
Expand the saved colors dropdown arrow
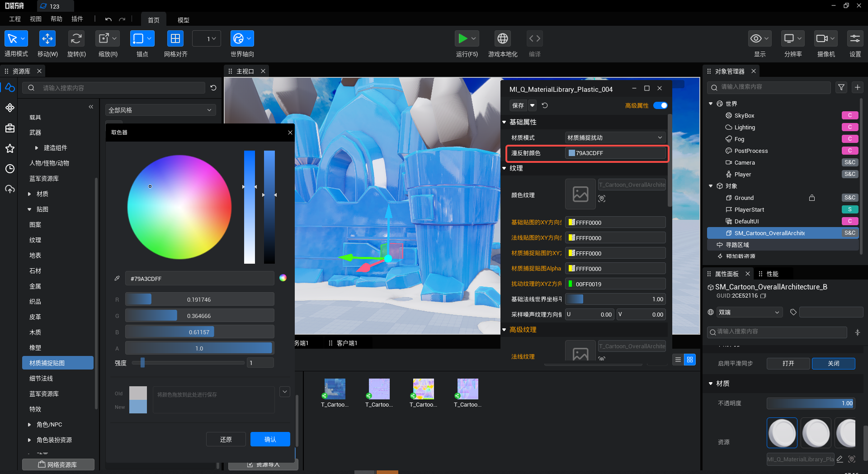285,392
